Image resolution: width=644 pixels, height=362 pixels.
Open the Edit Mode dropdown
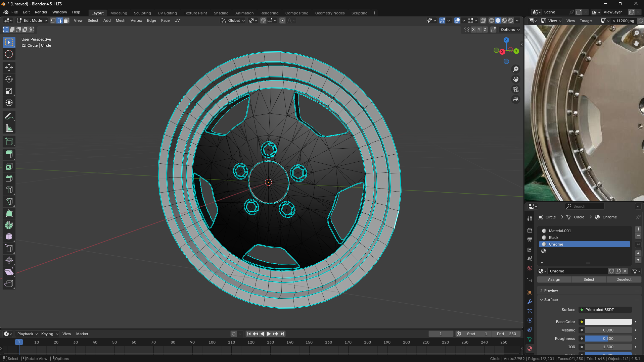point(32,20)
